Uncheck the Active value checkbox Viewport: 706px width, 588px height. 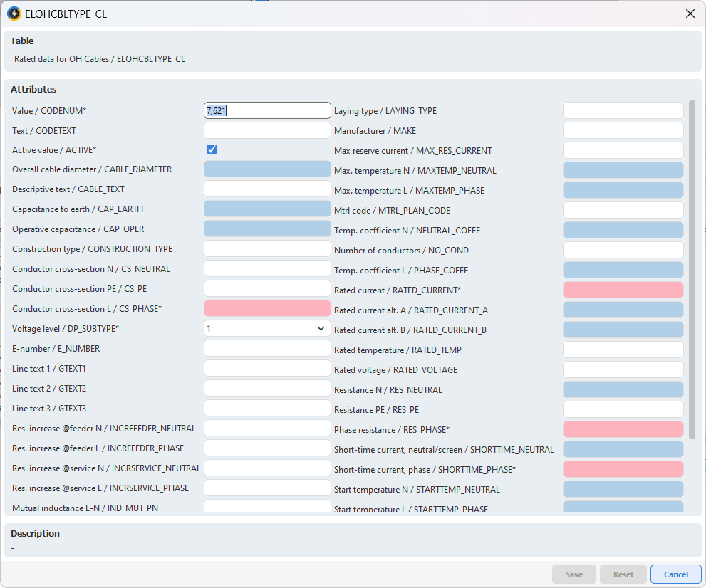point(211,149)
